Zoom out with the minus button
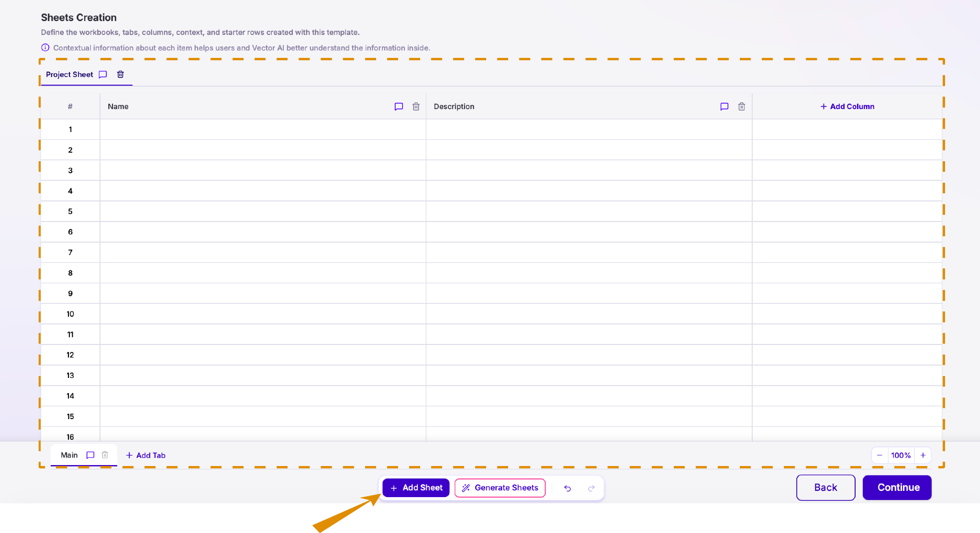Screen dimensions: 980x533 [x=880, y=455]
